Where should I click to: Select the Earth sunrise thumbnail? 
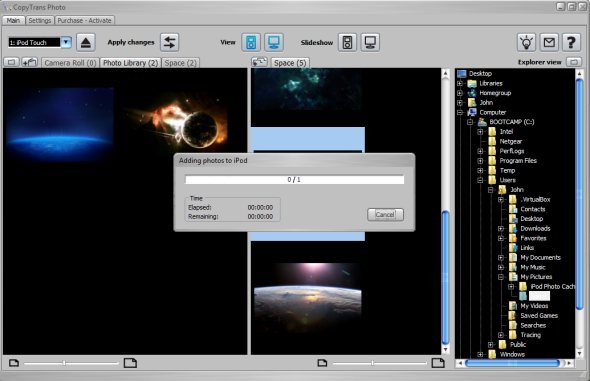point(308,298)
